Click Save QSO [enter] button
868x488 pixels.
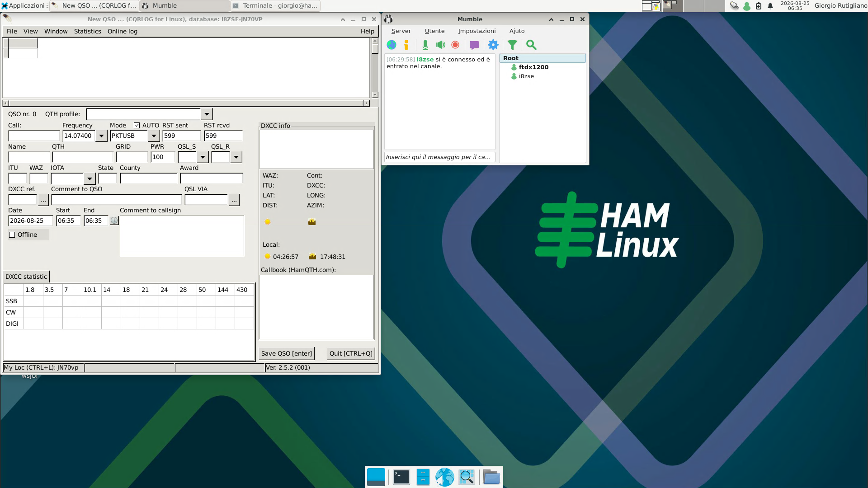pos(287,353)
